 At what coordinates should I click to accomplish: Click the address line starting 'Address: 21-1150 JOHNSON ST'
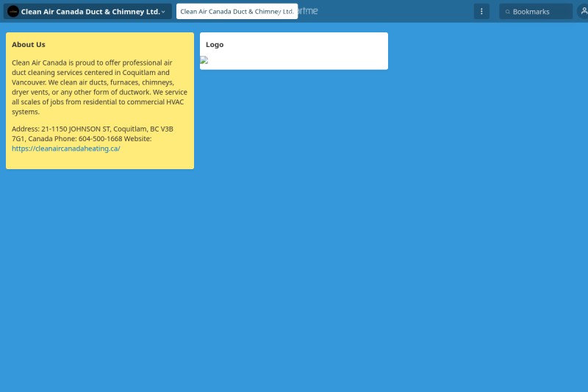click(93, 134)
